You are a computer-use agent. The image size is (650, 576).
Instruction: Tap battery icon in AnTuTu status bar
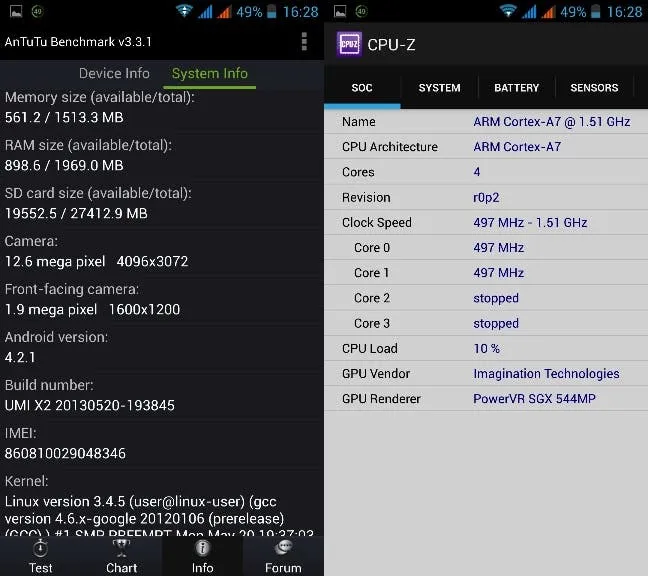tap(272, 11)
